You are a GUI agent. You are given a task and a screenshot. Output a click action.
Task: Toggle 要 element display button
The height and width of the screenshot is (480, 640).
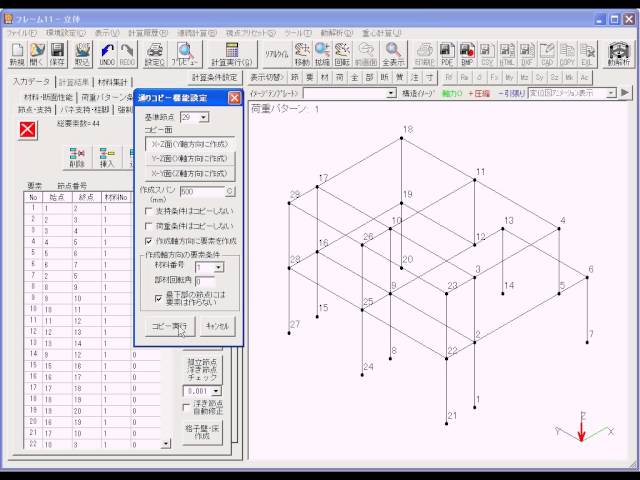click(310, 77)
